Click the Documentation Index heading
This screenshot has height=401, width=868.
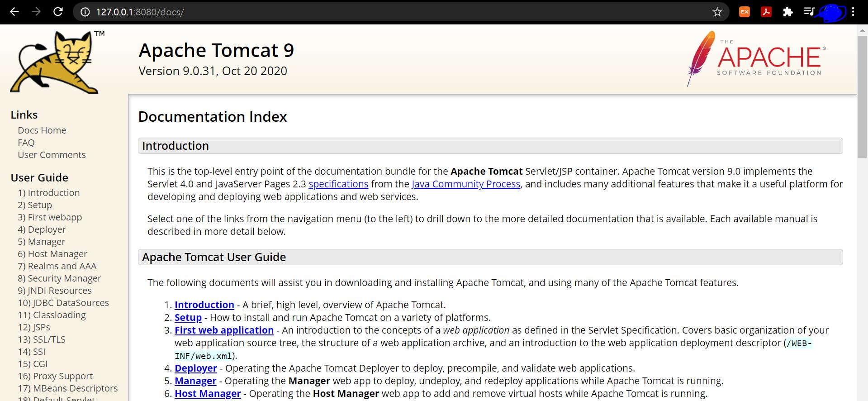click(x=213, y=117)
